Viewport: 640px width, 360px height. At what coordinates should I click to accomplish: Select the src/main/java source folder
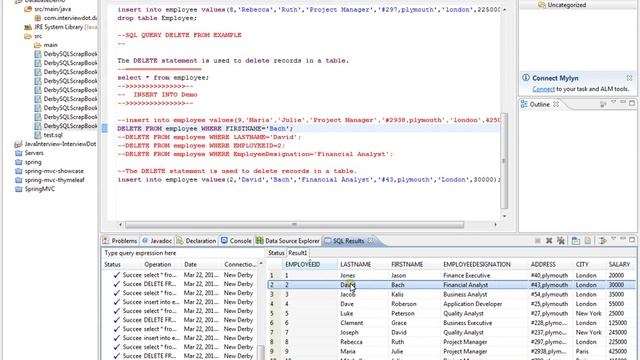pos(52,9)
